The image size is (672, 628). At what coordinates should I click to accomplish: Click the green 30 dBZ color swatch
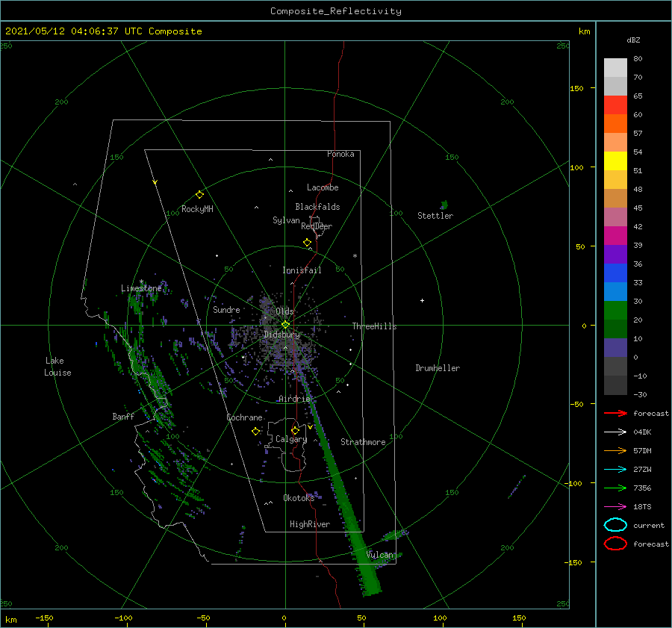pyautogui.click(x=615, y=310)
